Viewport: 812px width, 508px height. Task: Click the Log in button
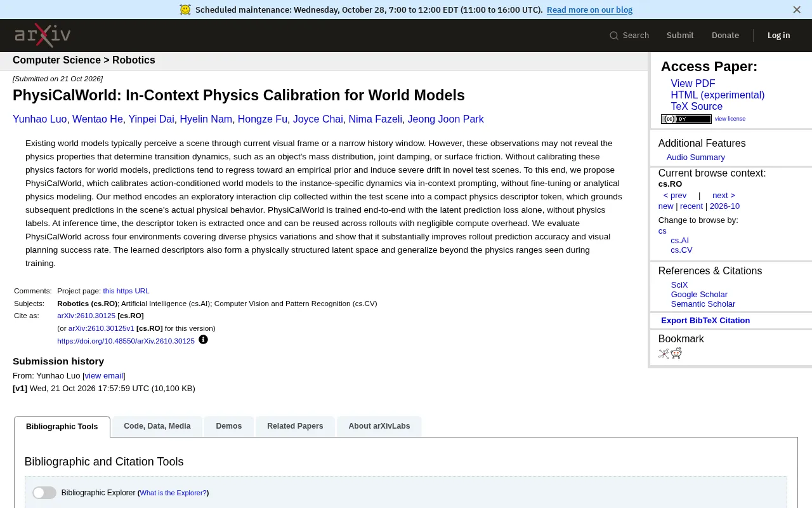[778, 36]
